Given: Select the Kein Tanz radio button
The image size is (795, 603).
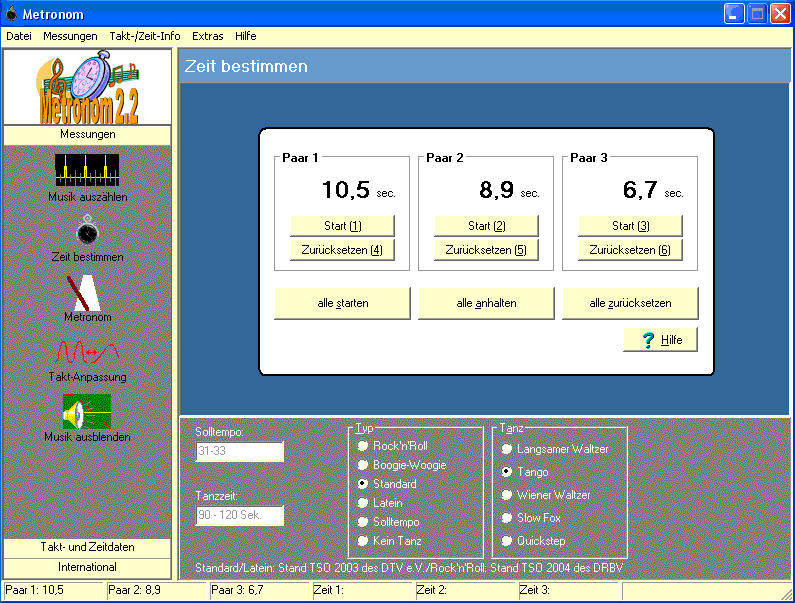Looking at the screenshot, I should 363,541.
